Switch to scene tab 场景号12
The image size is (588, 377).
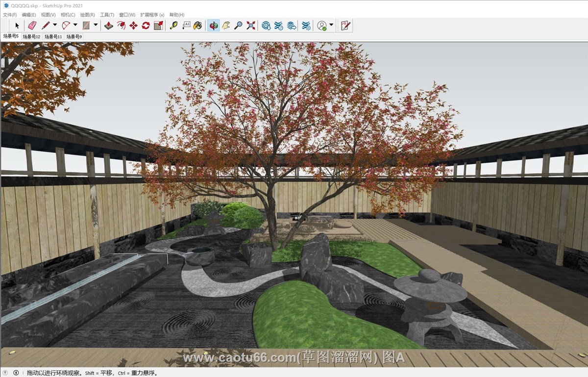click(x=31, y=37)
